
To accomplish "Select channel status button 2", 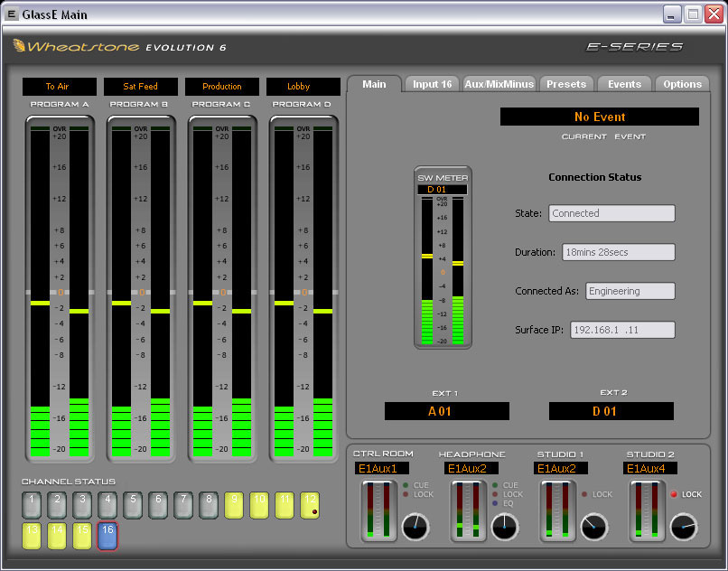I will pos(57,505).
